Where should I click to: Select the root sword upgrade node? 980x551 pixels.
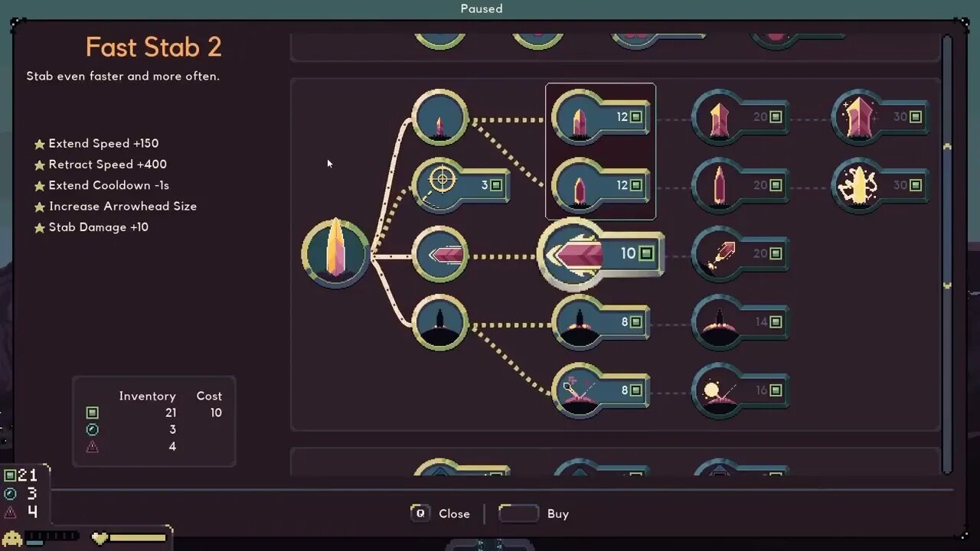click(x=335, y=254)
